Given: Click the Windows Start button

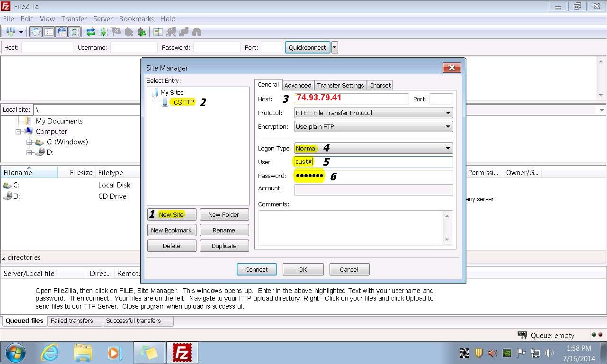Looking at the screenshot, I should (16, 353).
